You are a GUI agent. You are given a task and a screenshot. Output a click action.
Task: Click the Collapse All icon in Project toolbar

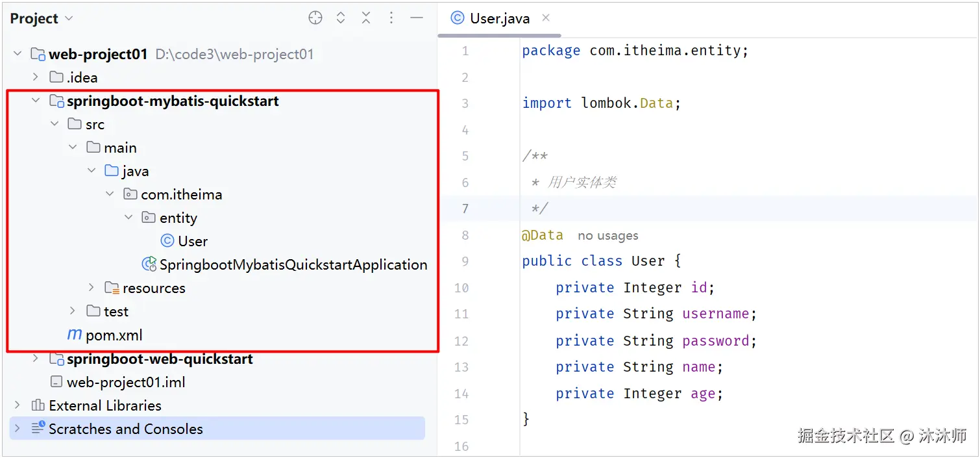tap(366, 18)
